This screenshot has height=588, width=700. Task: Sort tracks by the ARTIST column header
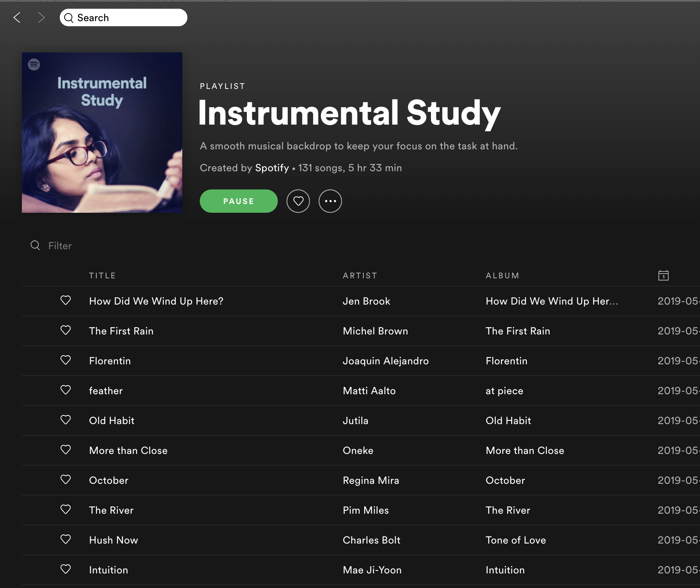tap(360, 276)
